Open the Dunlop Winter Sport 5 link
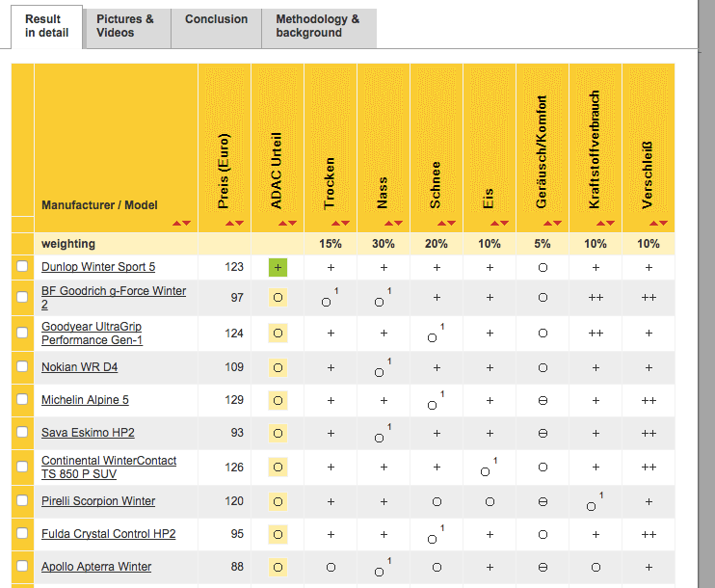 98,267
